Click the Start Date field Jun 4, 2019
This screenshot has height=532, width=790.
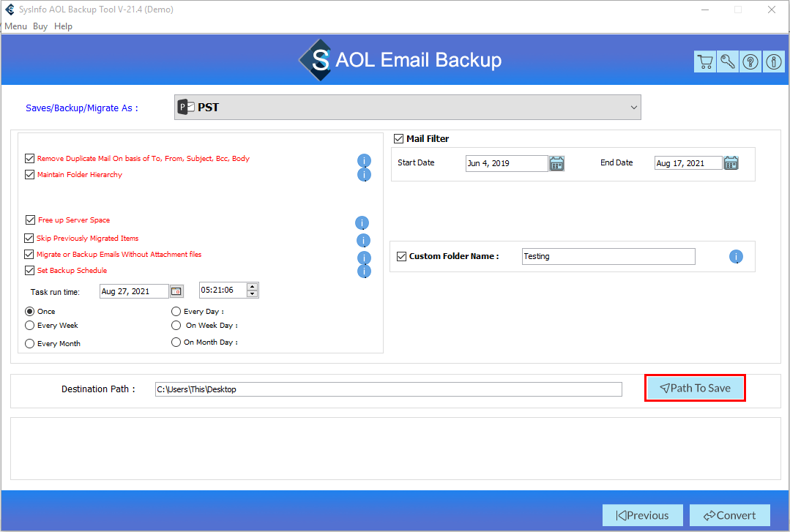507,163
